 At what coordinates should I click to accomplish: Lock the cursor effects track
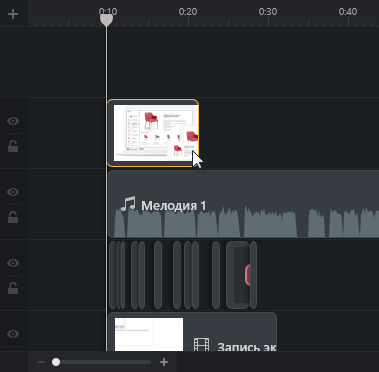[x=13, y=288]
